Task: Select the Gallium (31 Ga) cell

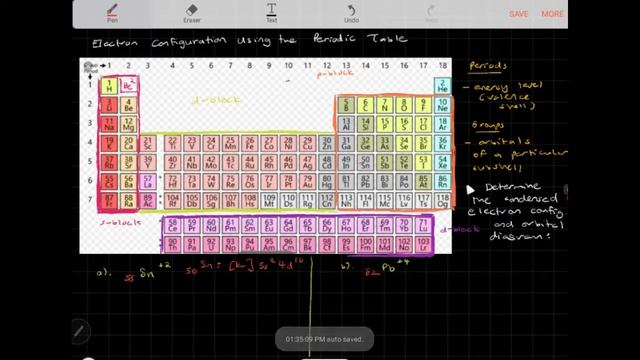Action: [346, 143]
